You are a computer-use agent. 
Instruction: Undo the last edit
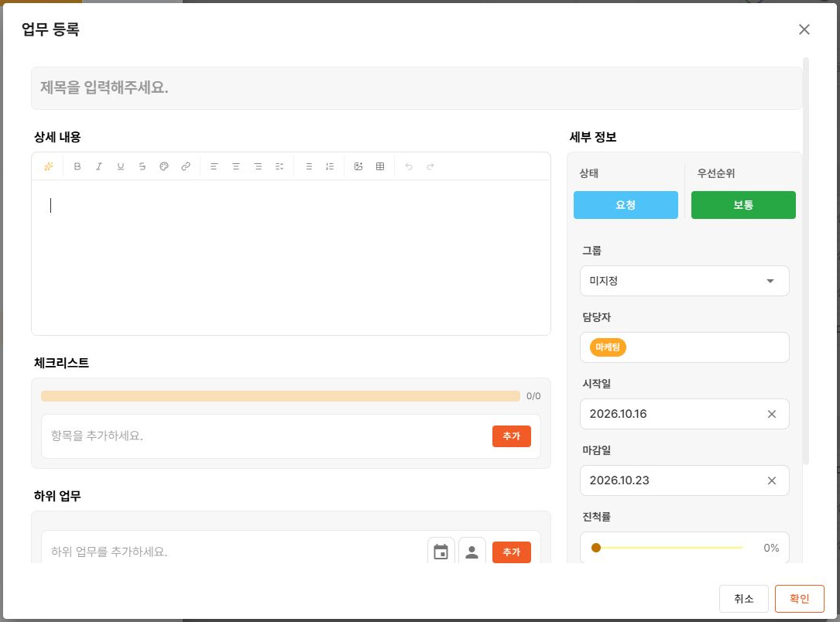click(409, 166)
